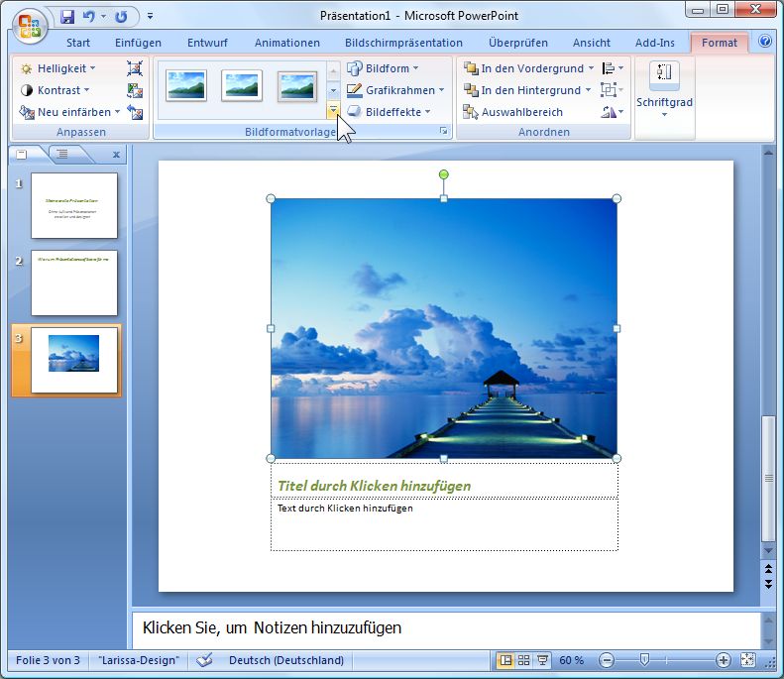This screenshot has height=679, width=784.
Task: Open the Add-Ins tab
Action: pyautogui.click(x=654, y=43)
